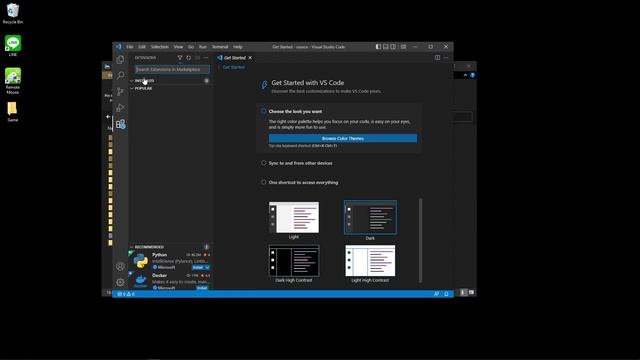
Task: Collapse the Popular extensions section
Action: coord(131,89)
